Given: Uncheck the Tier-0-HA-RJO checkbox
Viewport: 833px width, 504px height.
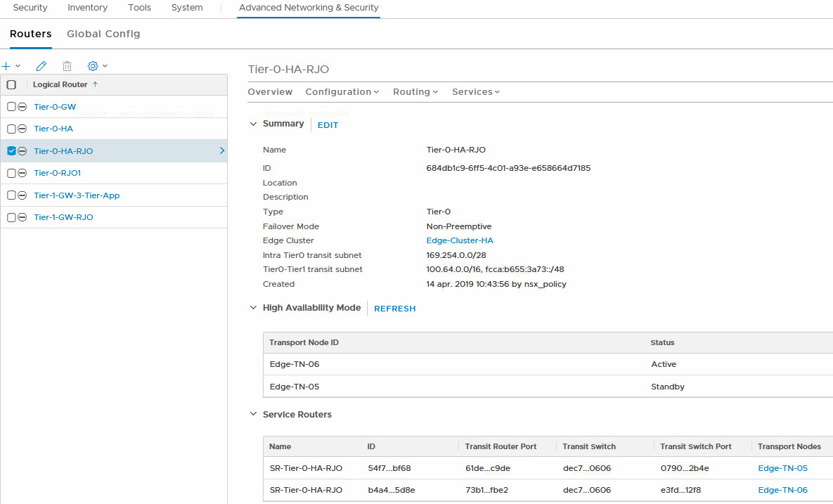Looking at the screenshot, I should point(11,151).
